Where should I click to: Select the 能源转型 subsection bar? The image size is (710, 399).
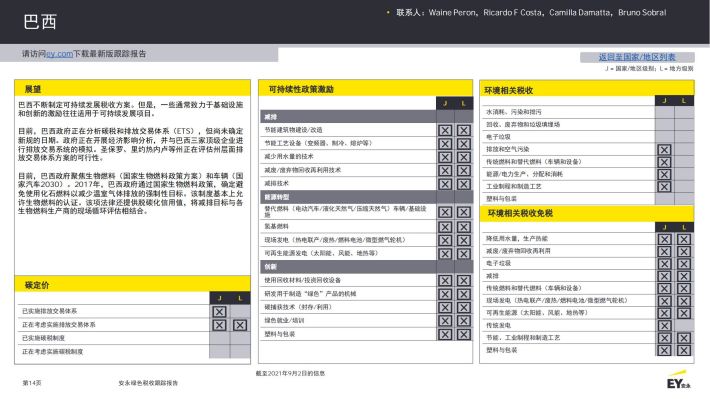(x=348, y=197)
